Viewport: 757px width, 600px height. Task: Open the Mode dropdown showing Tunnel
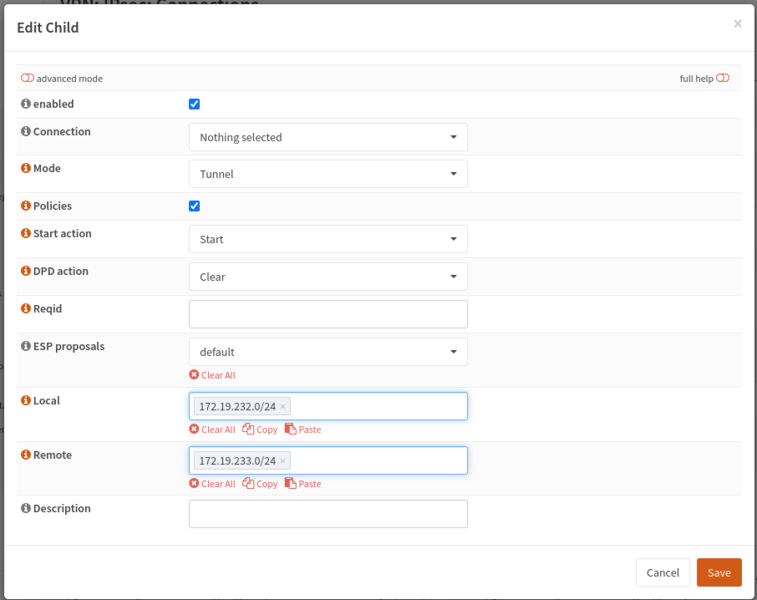328,174
